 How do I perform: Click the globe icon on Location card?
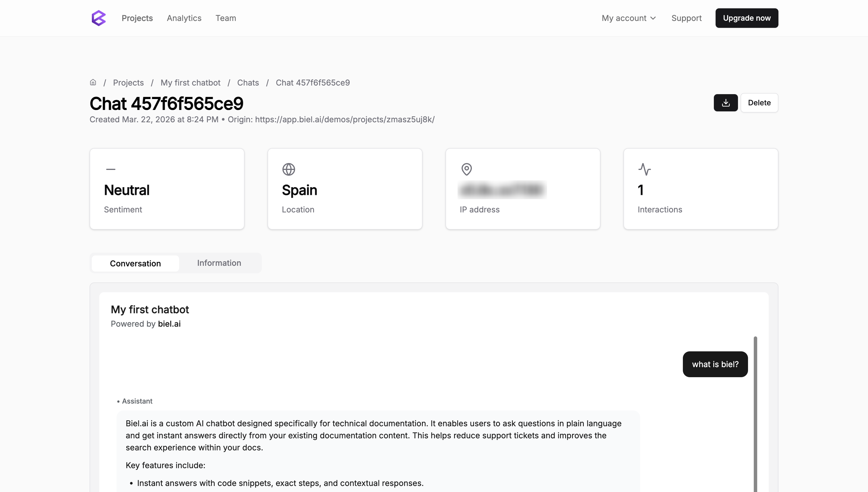click(288, 169)
